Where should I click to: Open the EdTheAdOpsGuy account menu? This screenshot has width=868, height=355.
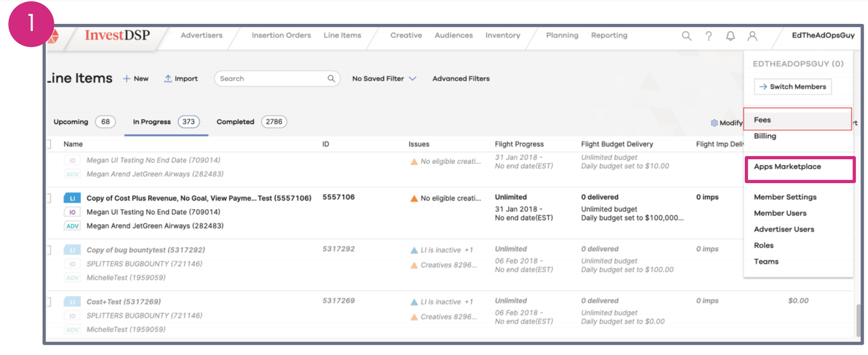(x=823, y=36)
